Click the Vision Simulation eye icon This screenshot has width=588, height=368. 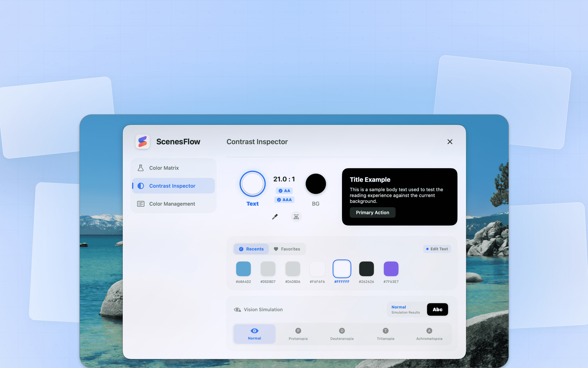(237, 310)
